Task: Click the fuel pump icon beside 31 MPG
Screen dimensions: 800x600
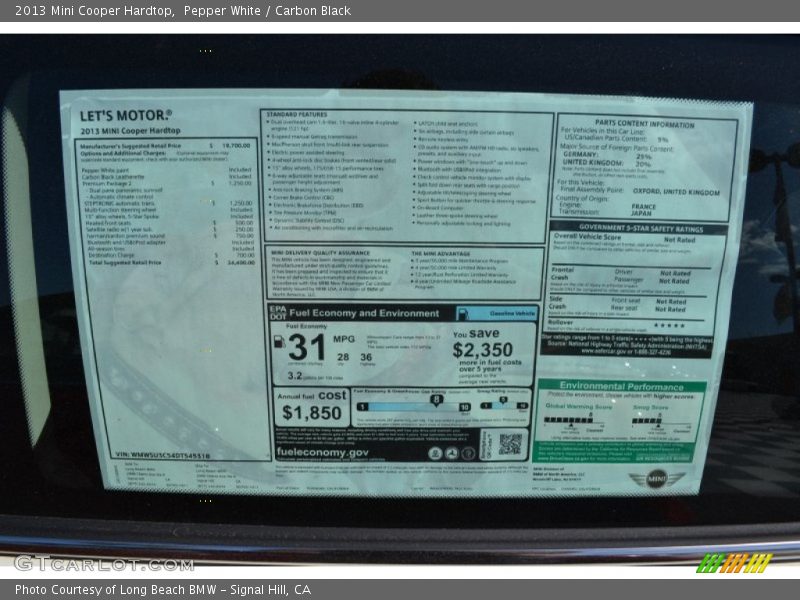Action: [279, 342]
